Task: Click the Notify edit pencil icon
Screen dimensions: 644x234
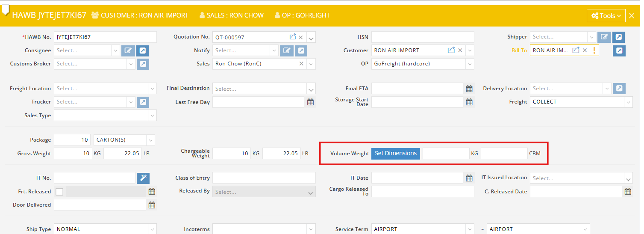Action: click(287, 50)
